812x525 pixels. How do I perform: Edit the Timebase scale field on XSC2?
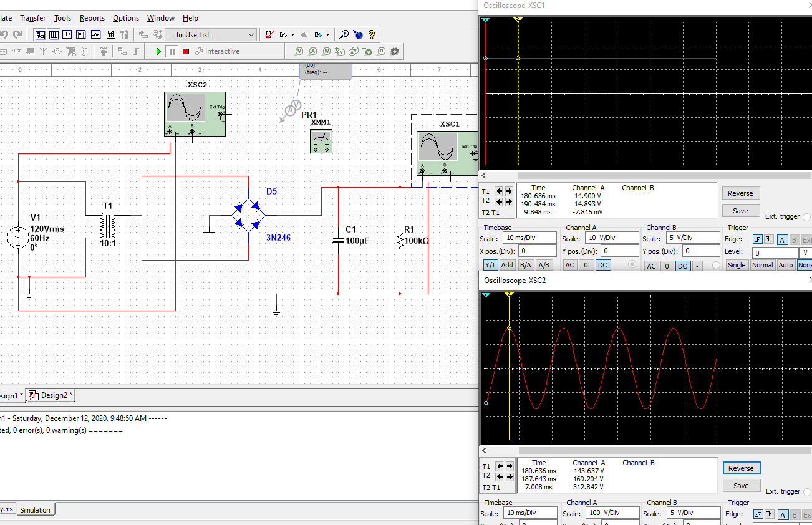pos(529,513)
